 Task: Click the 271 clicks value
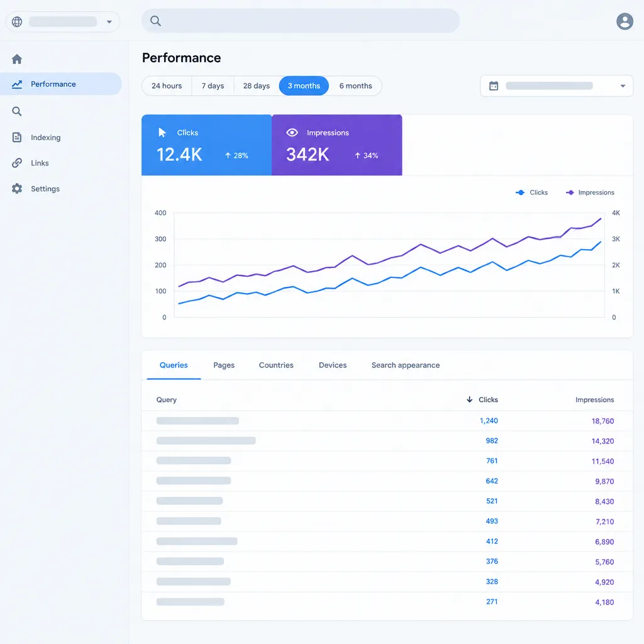pos(492,602)
